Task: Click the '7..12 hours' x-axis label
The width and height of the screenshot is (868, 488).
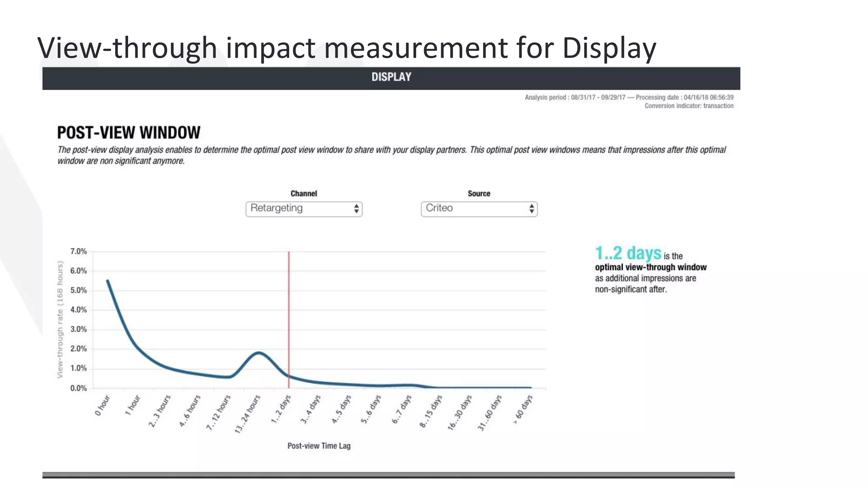Action: tap(218, 413)
